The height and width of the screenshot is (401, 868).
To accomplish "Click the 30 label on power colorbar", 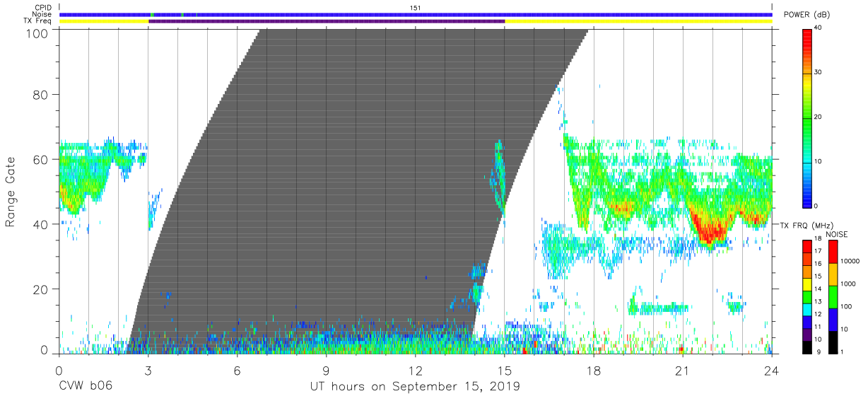I will coord(818,72).
